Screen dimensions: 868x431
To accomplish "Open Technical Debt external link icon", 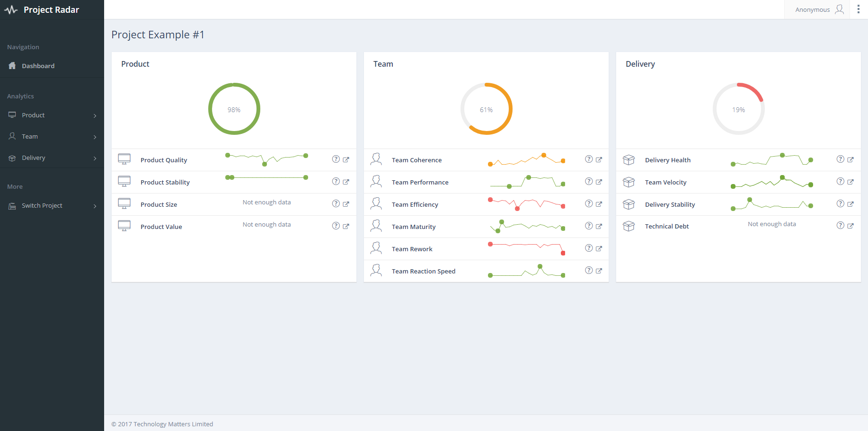I will tap(850, 226).
